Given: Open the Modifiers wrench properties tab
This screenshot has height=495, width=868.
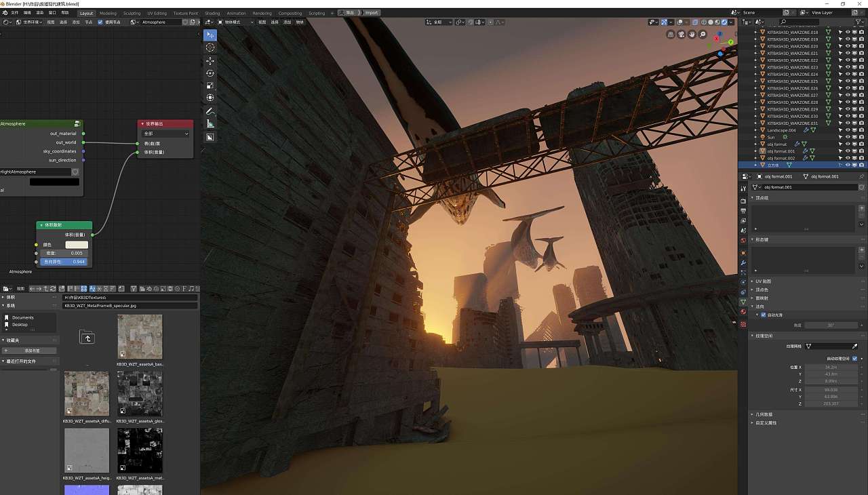Looking at the screenshot, I should point(743,262).
